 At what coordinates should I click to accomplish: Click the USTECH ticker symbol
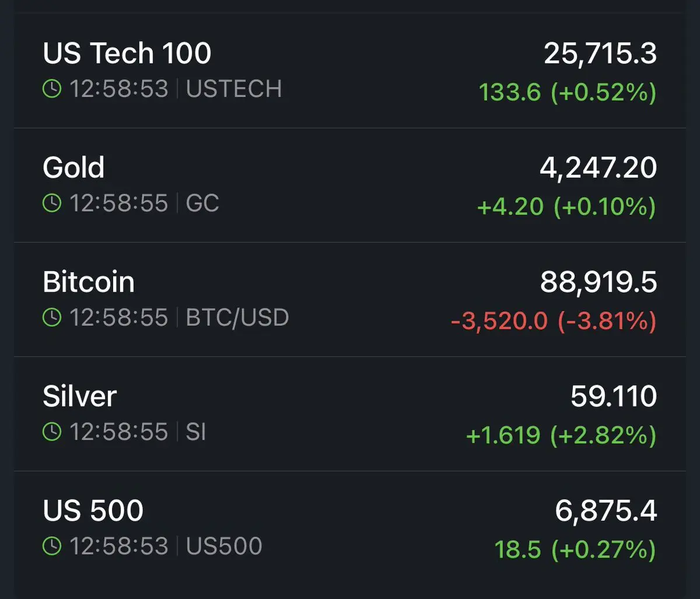tap(233, 89)
